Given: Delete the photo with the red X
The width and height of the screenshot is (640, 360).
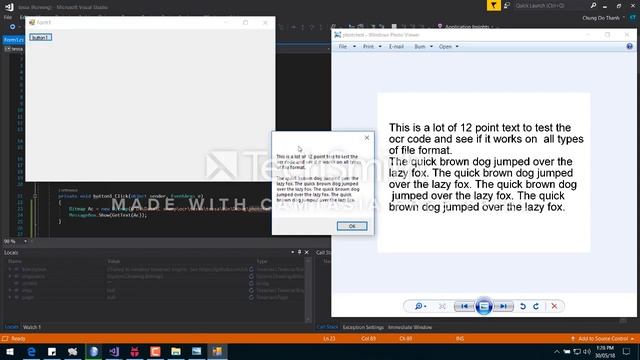Looking at the screenshot, I should (x=554, y=306).
